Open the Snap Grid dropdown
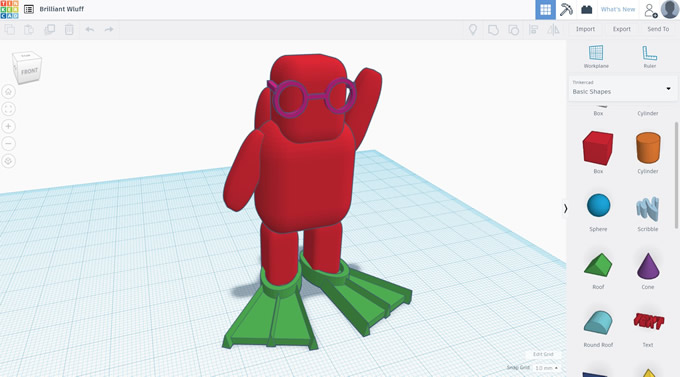Viewport: 680px width, 377px height. click(x=546, y=368)
